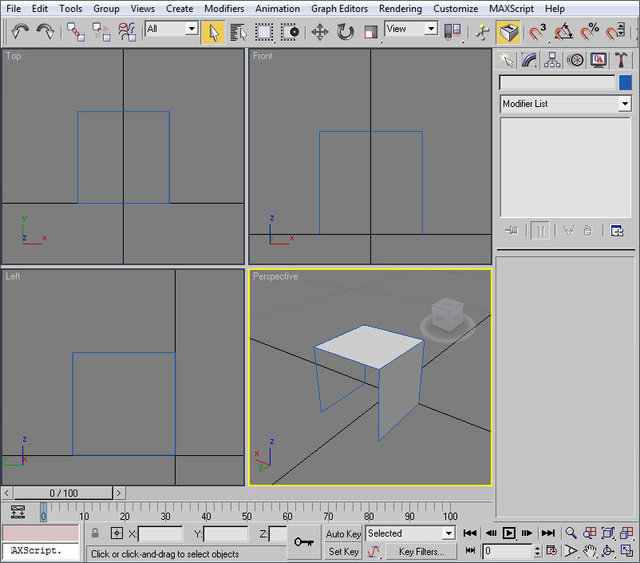Image resolution: width=640 pixels, height=563 pixels.
Task: Switch to the Hierarchy panel tab
Action: (553, 60)
